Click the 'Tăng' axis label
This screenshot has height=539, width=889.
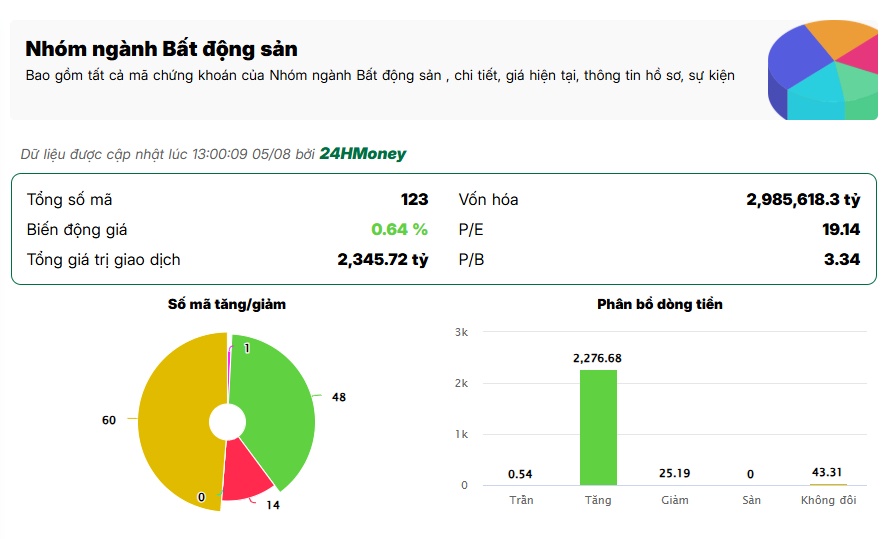point(598,500)
